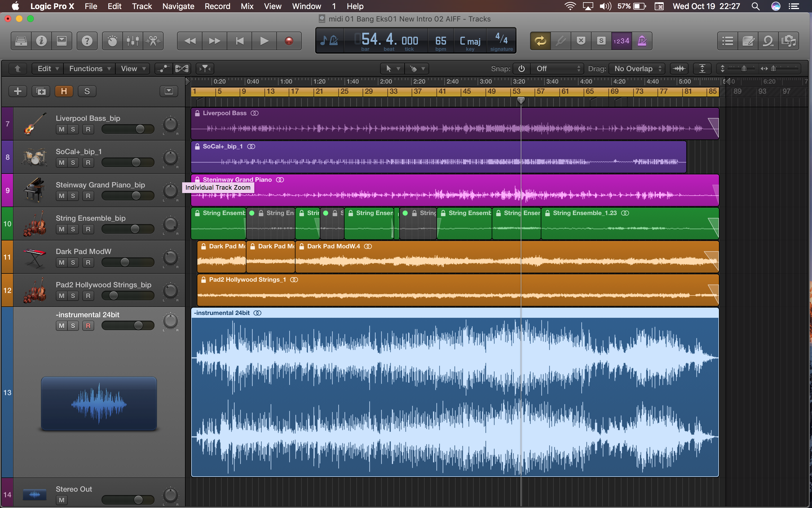Viewport: 812px width, 508px height.
Task: Click the display mode note/tuning icon in LCD
Action: [330, 41]
